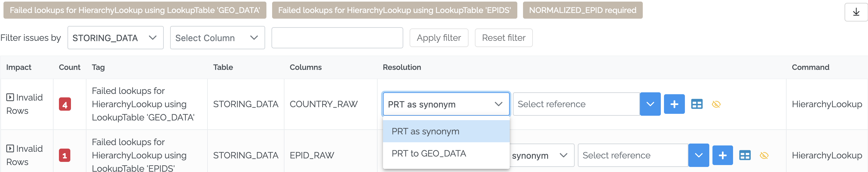Click STORING_DATA table cell in EPID_RAW row
This screenshot has width=868, height=172.
[246, 155]
